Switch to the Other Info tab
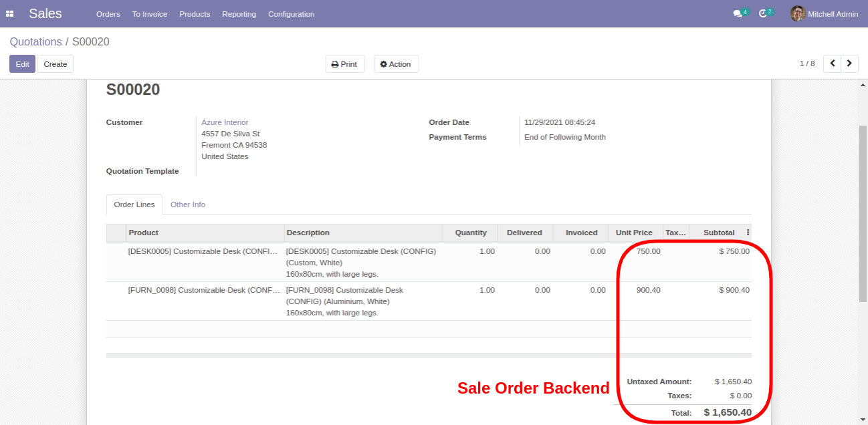The image size is (868, 425). click(188, 204)
